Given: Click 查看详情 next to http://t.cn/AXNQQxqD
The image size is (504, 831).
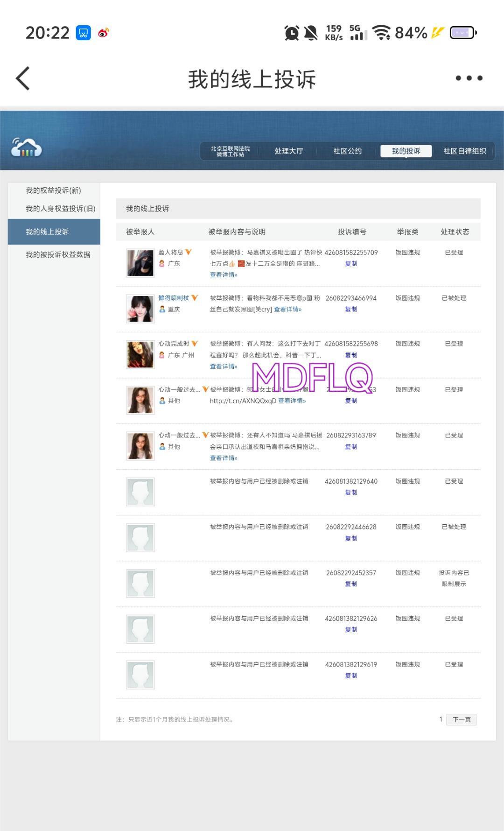Looking at the screenshot, I should point(292,401).
